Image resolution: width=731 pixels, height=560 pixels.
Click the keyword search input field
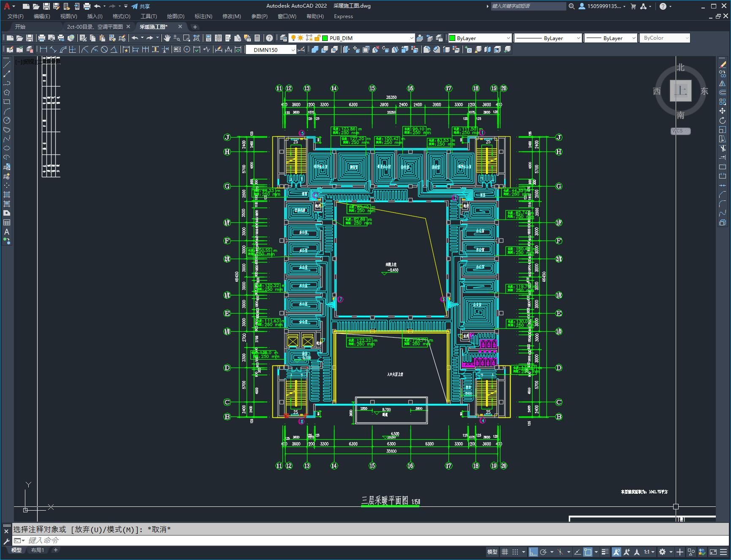[x=528, y=6]
